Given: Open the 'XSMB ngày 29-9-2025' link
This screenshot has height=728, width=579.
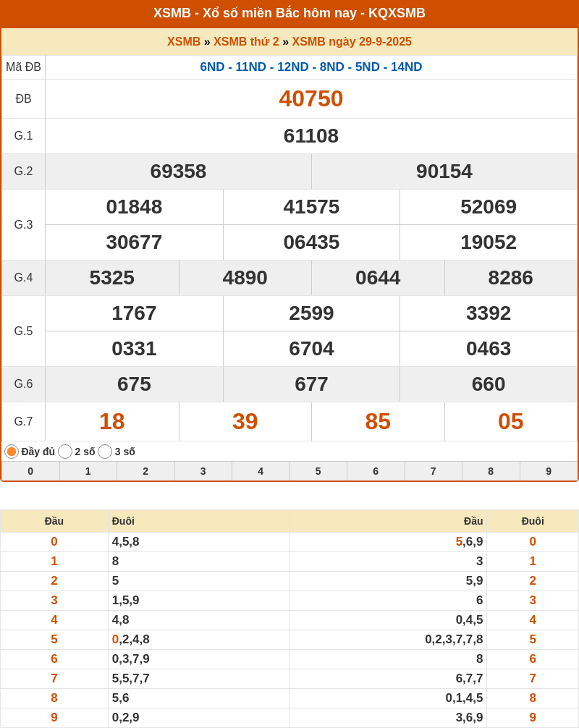Looking at the screenshot, I should pos(352,42).
